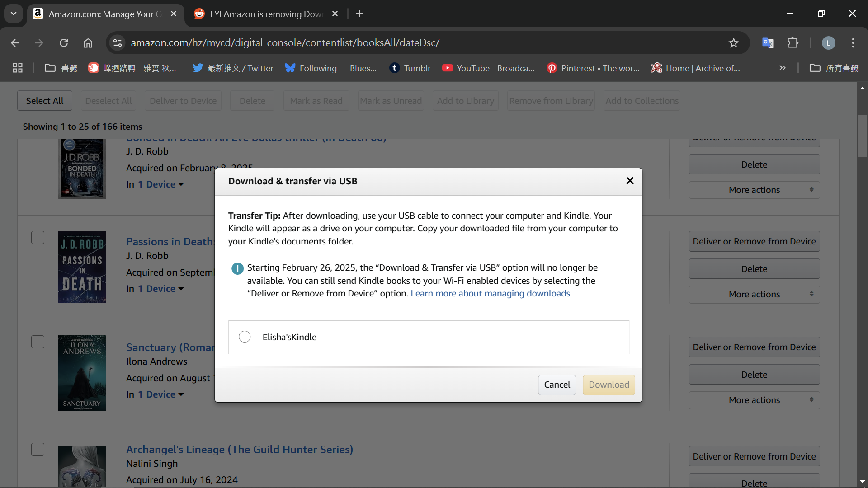Open More actions for Bonded in Death
This screenshot has height=488, width=868.
click(x=754, y=190)
